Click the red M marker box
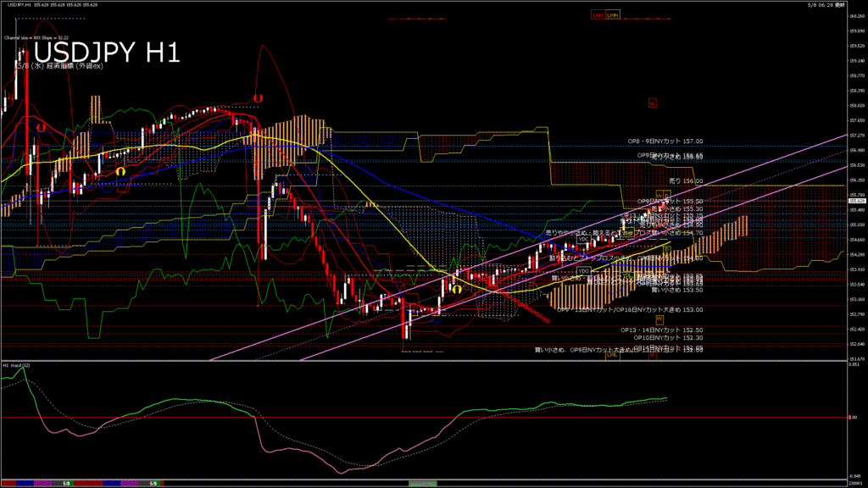This screenshot has height=488, width=868. click(x=652, y=103)
